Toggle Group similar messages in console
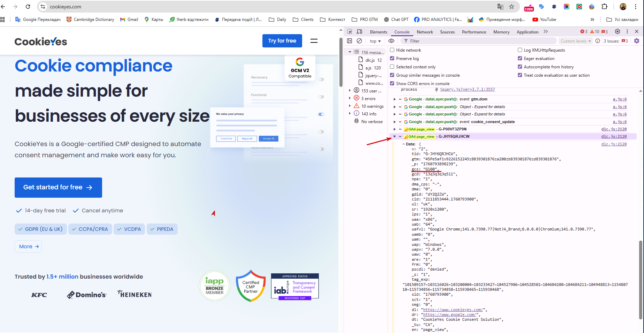Image resolution: width=644 pixels, height=333 pixels. click(392, 75)
